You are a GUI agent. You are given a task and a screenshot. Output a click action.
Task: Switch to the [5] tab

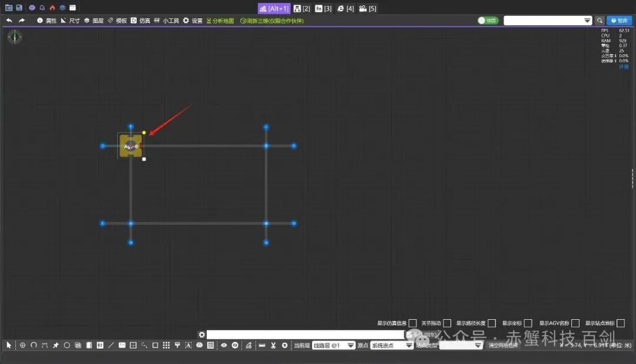pyautogui.click(x=368, y=8)
